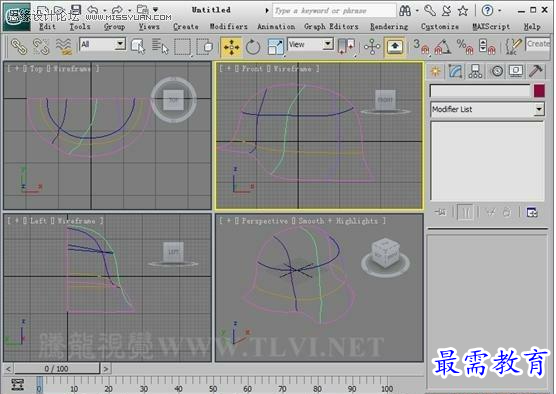Open Rendering menu
This screenshot has height=394, width=556.
click(389, 27)
